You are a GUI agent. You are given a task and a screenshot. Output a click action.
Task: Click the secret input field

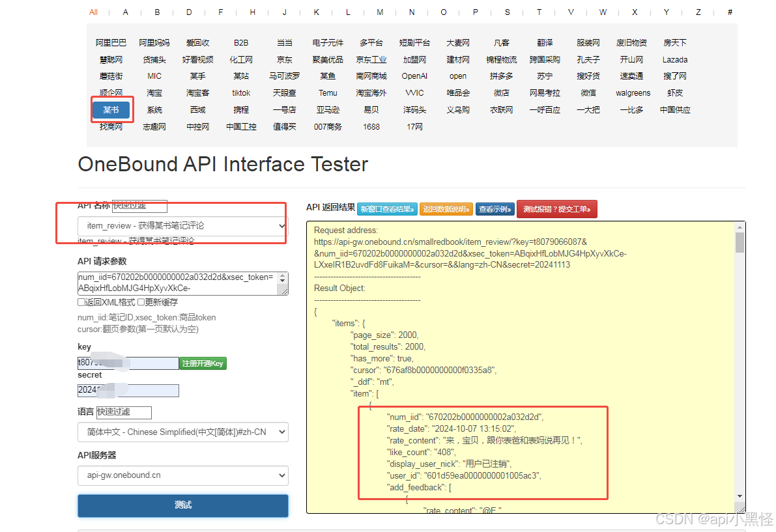pyautogui.click(x=128, y=391)
